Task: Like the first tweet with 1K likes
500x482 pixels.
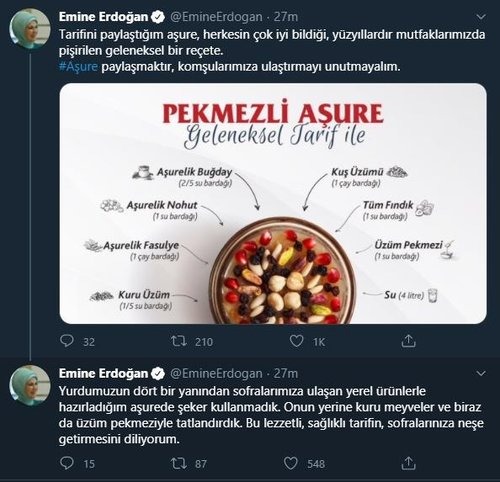Action: point(296,341)
